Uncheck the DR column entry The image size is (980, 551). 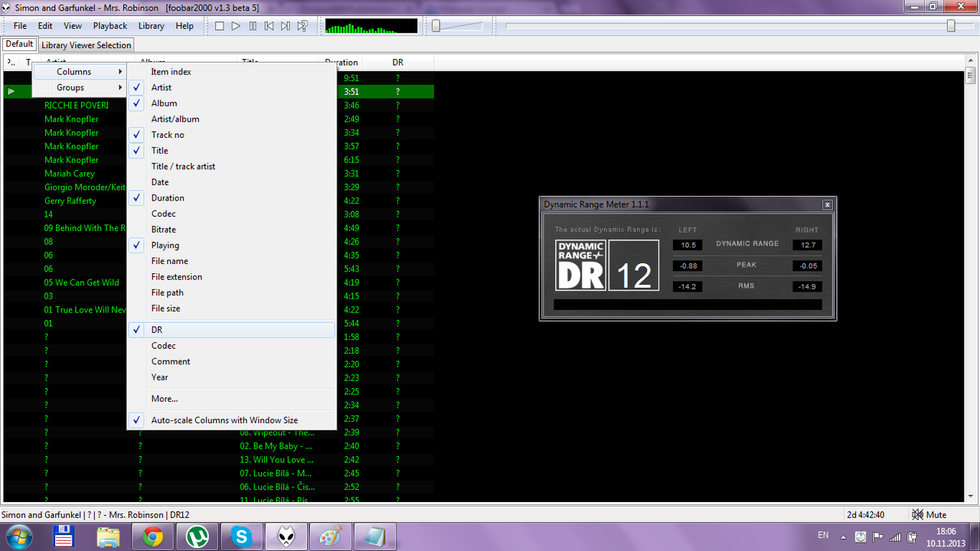tap(231, 330)
